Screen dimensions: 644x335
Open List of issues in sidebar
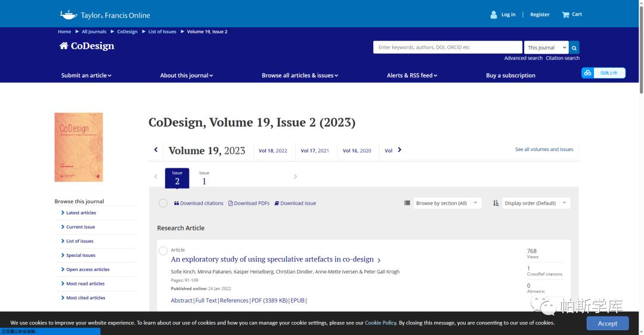80,241
